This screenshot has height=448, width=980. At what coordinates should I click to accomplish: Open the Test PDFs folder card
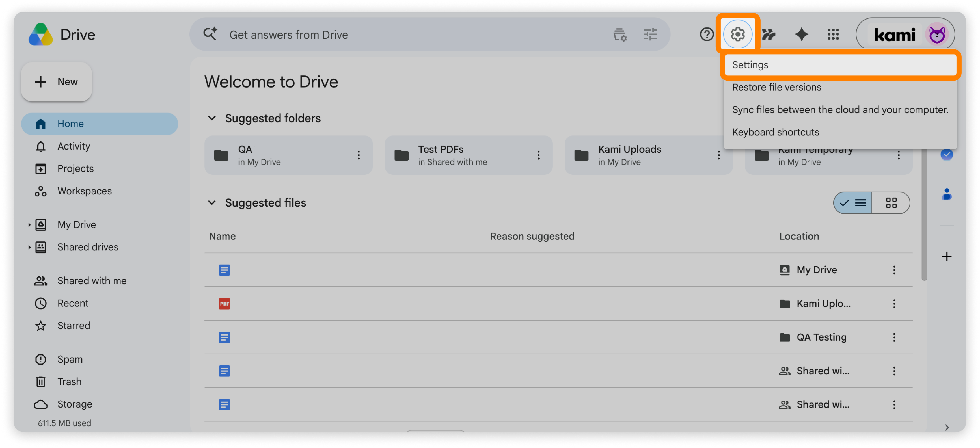(468, 155)
